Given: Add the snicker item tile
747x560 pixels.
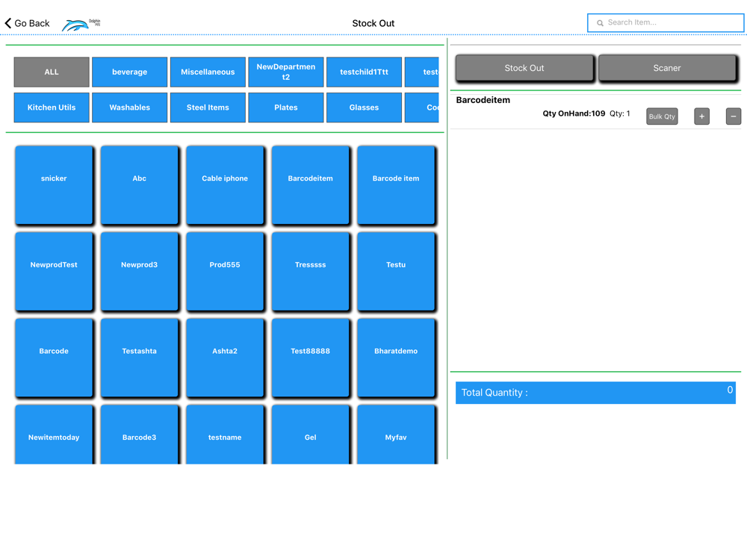Looking at the screenshot, I should coord(54,184).
